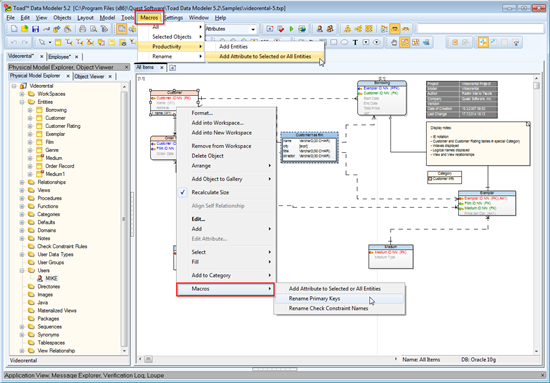Expand the Relationships tree node
The height and width of the screenshot is (383, 550).
22,182
